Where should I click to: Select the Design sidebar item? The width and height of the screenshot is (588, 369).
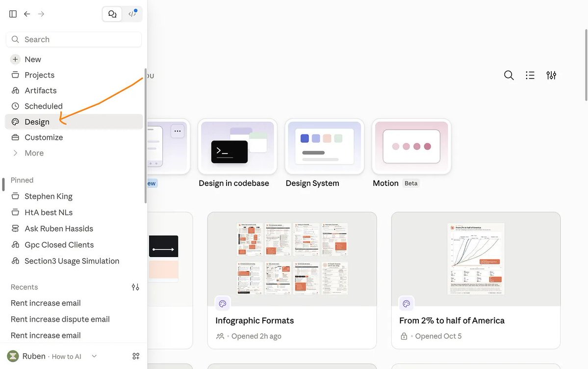point(74,122)
